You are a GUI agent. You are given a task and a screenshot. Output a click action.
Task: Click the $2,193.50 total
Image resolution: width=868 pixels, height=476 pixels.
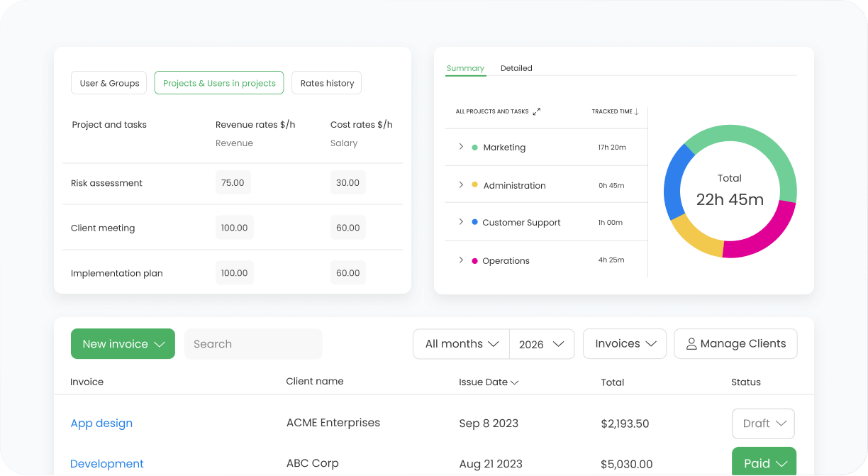[625, 424]
